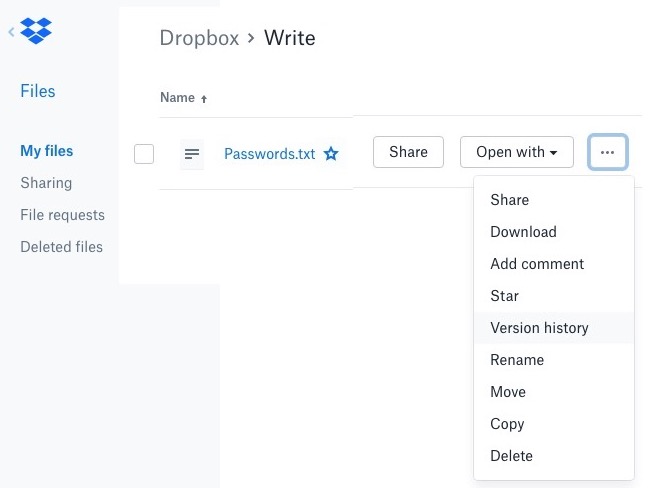Click the three-dots more options button

click(608, 152)
